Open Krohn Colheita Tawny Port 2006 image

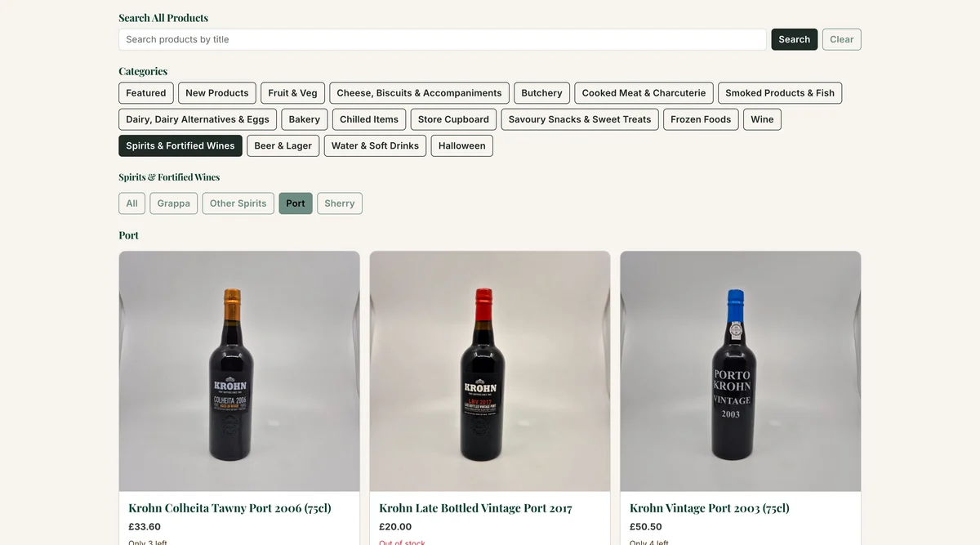pyautogui.click(x=239, y=371)
